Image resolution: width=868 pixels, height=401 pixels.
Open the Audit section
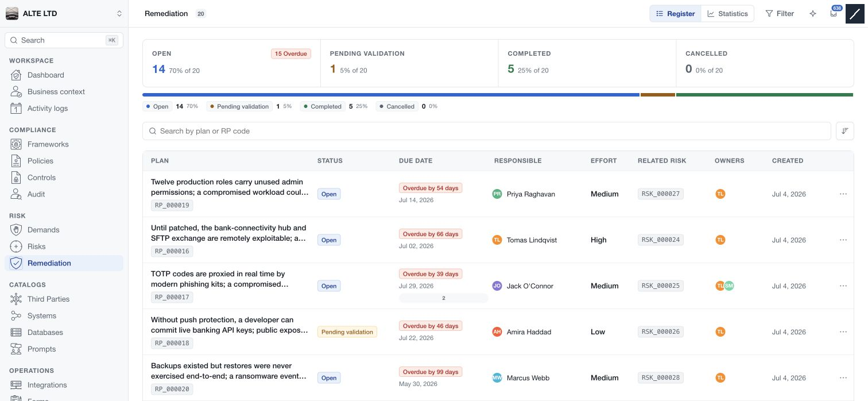(x=64, y=194)
